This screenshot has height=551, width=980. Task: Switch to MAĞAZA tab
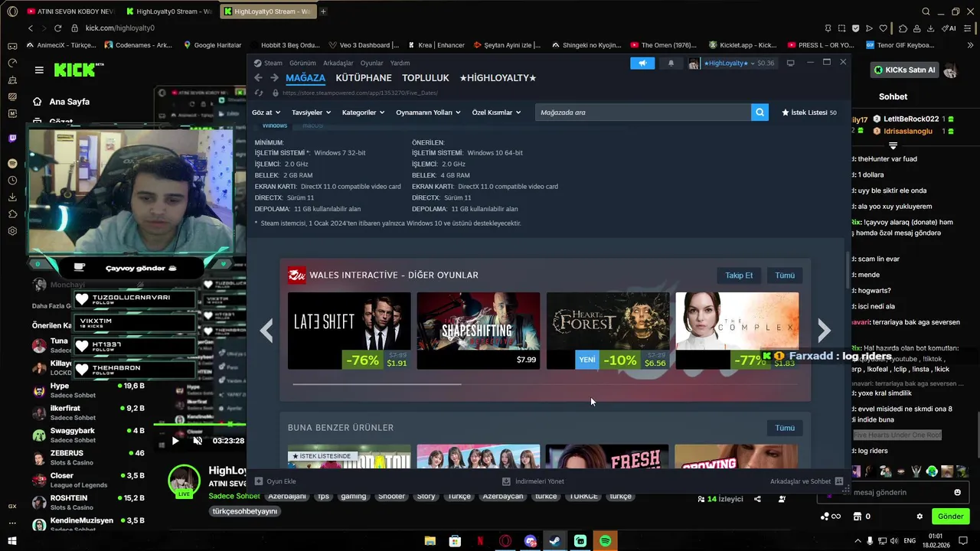point(305,78)
